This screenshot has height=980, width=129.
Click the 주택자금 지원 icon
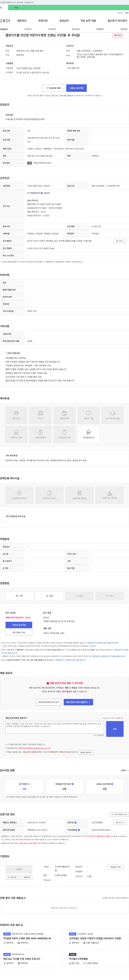(16, 434)
